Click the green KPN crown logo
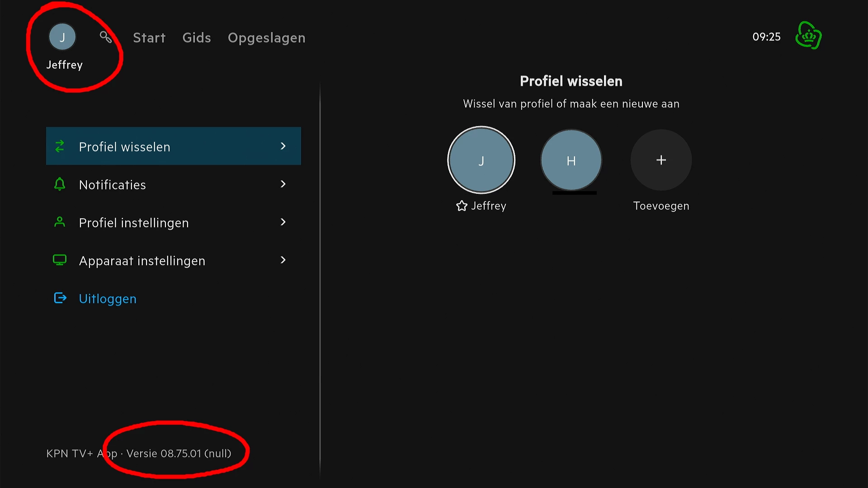Viewport: 868px width, 488px height. [x=808, y=36]
